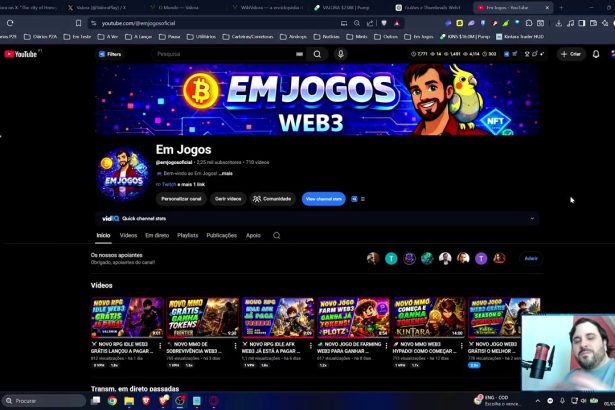Screen dimensions: 615x410
Task: Expand the vidIQ Quick channel stats panel
Action: coord(532,219)
